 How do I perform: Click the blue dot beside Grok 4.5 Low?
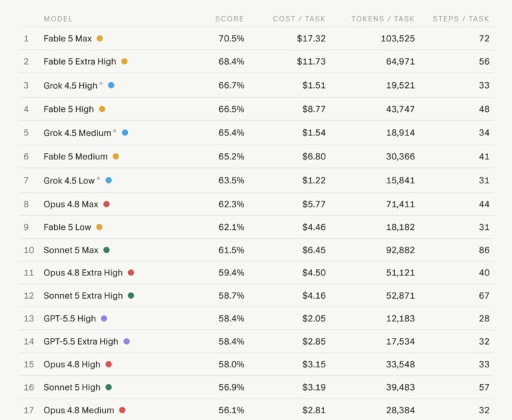(109, 180)
